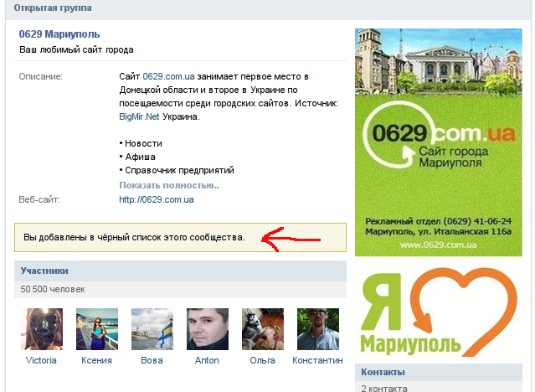The width and height of the screenshot is (535, 392).
Task: Select the Открытая группа header text
Action: [53, 8]
